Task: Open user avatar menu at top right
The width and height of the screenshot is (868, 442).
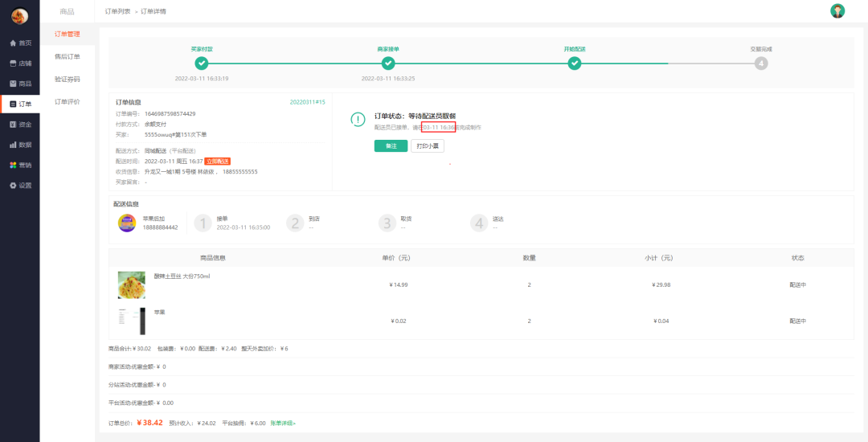Action: tap(837, 11)
